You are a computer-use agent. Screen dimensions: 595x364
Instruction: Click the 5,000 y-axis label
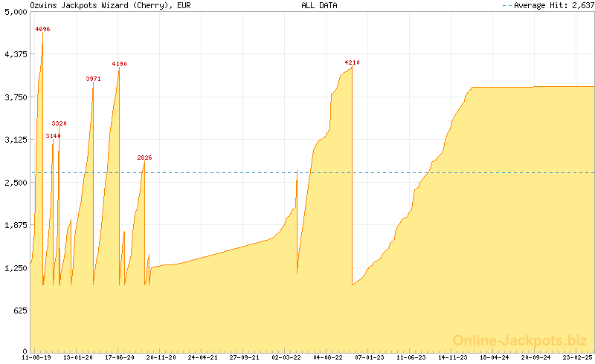pos(13,12)
